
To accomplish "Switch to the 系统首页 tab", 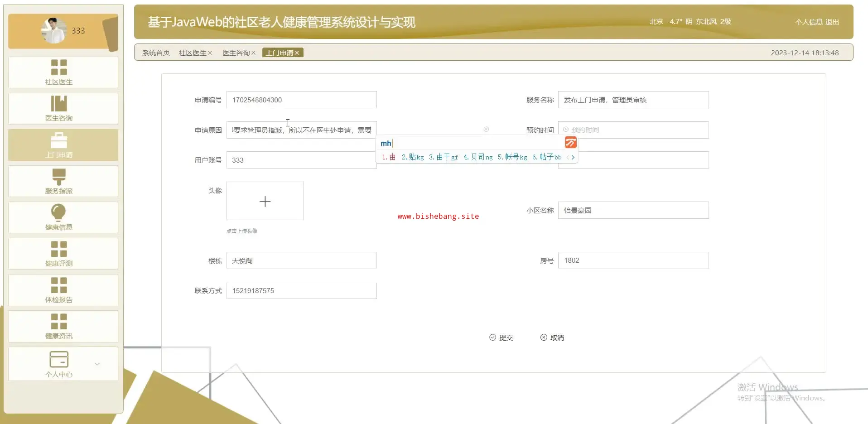I will point(156,53).
